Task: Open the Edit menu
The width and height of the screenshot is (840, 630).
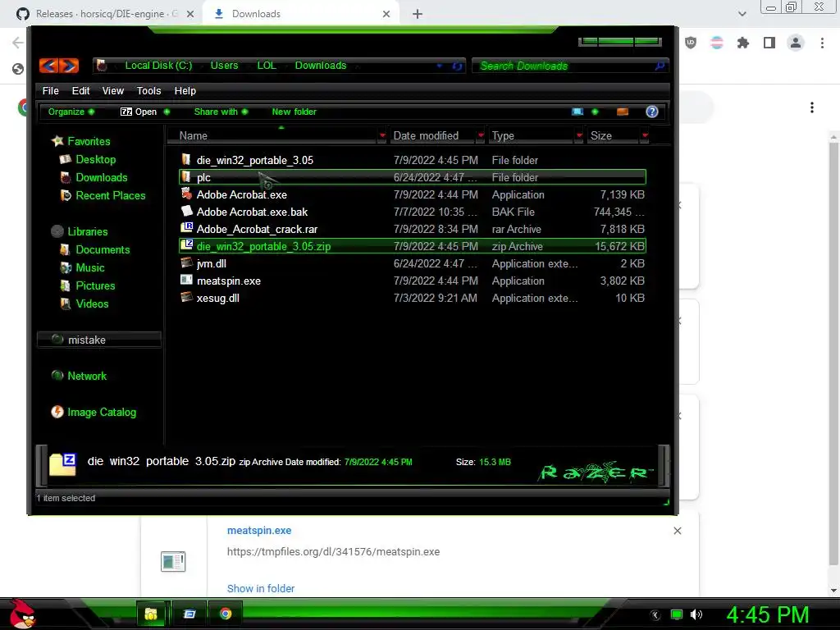Action: point(81,90)
